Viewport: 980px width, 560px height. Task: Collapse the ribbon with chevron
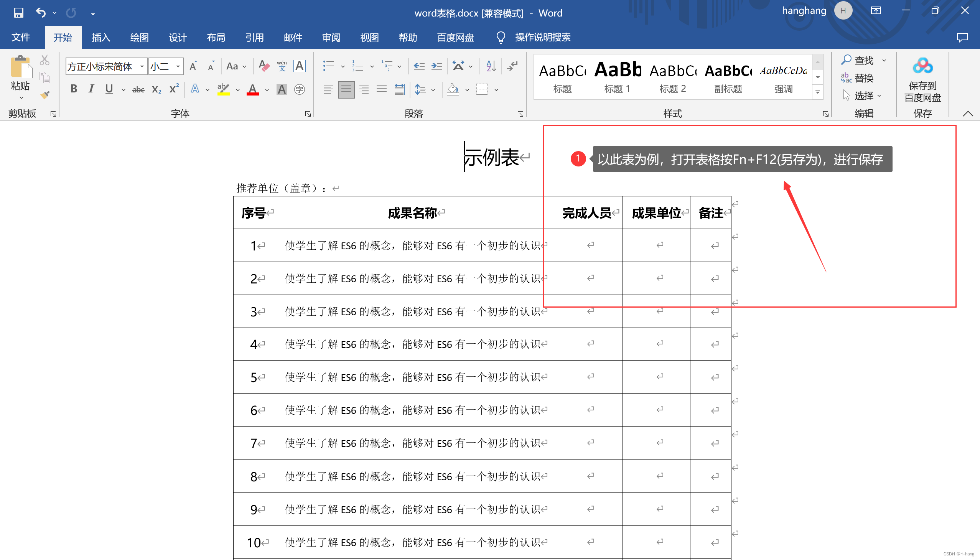click(x=968, y=114)
